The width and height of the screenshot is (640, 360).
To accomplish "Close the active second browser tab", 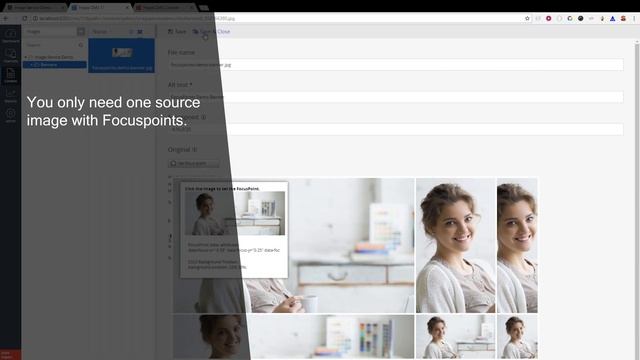I will (x=127, y=7).
